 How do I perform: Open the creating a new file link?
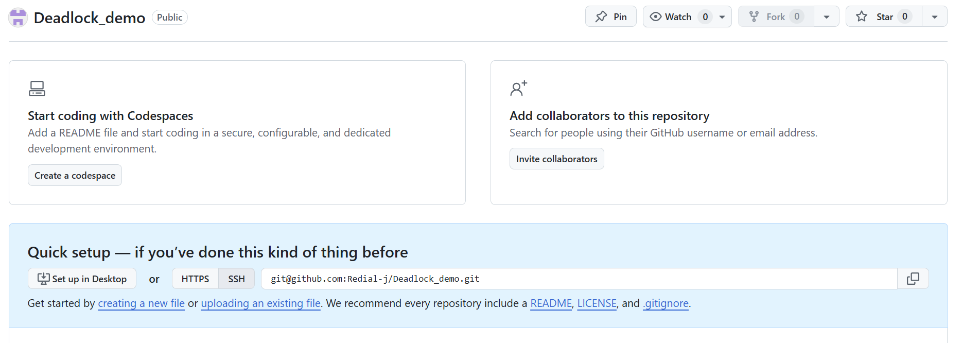click(x=141, y=303)
